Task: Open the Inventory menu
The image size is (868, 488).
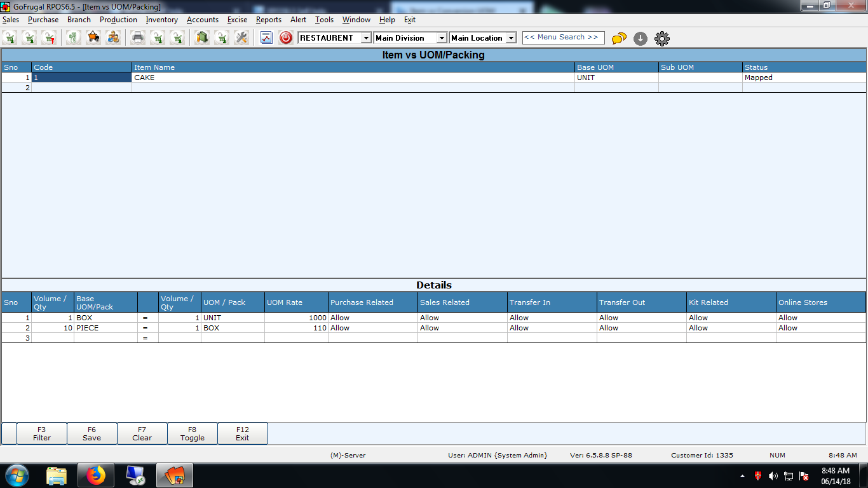Action: tap(161, 20)
